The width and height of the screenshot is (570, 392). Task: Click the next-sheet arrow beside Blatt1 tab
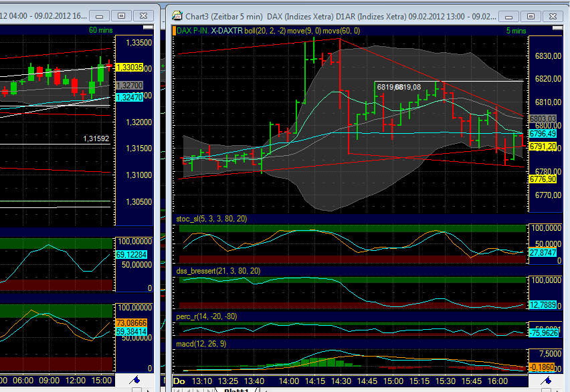click(199, 388)
